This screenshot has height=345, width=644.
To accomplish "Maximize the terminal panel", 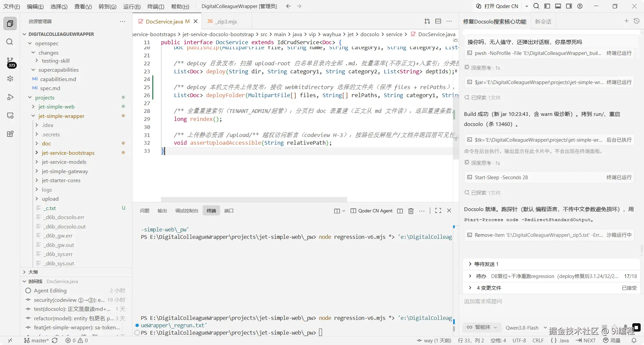I will tap(438, 211).
